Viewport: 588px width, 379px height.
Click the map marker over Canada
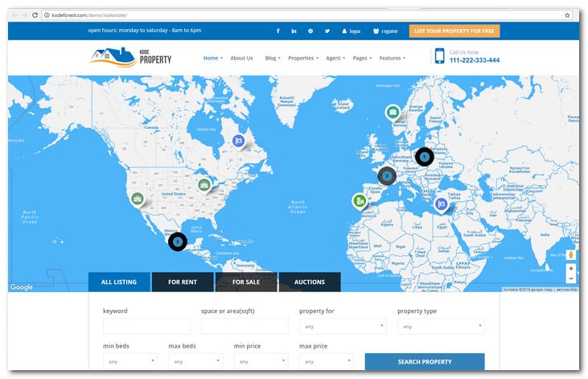tap(238, 141)
